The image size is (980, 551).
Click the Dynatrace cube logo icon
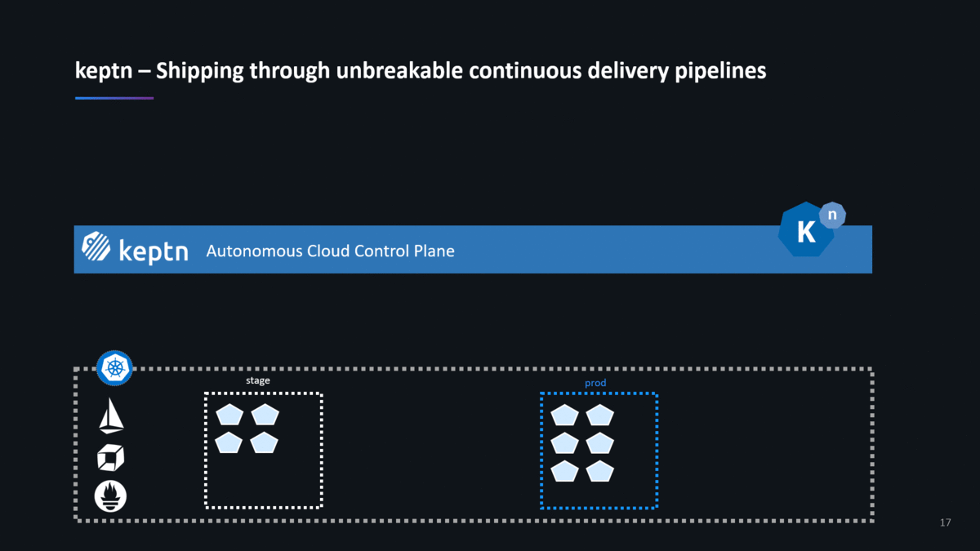tap(111, 458)
